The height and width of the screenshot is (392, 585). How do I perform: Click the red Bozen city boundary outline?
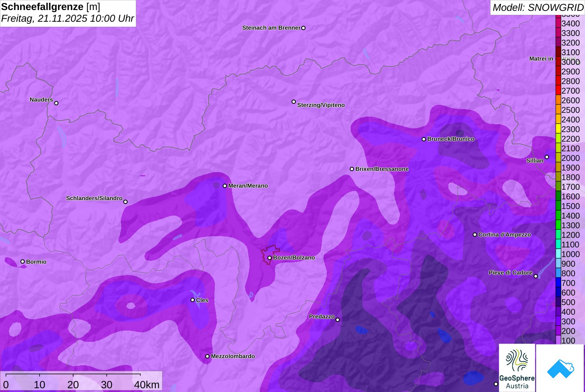(x=271, y=255)
